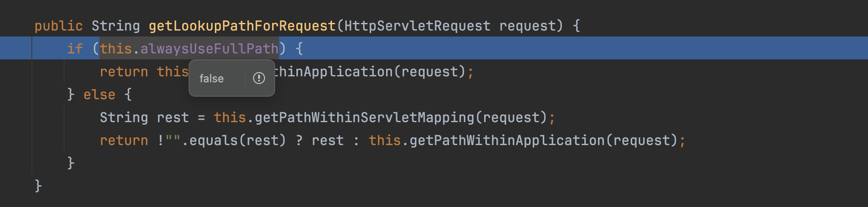
Task: Click the empty string literal before equals
Action: click(x=173, y=140)
